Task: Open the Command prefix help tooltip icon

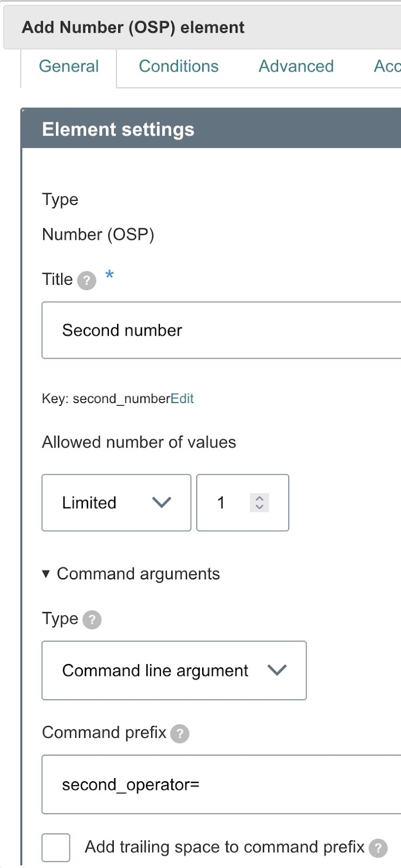Action: [179, 733]
